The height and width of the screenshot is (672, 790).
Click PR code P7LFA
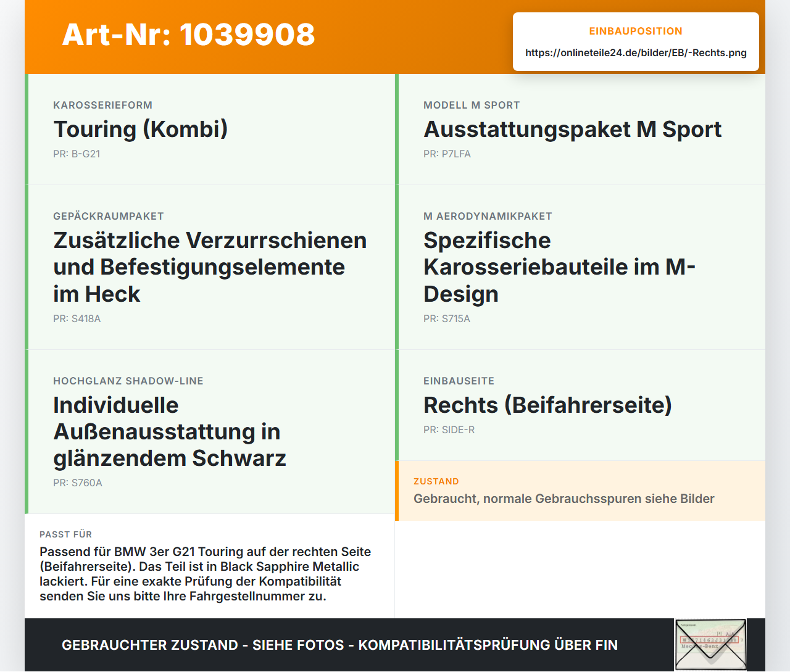tap(447, 154)
